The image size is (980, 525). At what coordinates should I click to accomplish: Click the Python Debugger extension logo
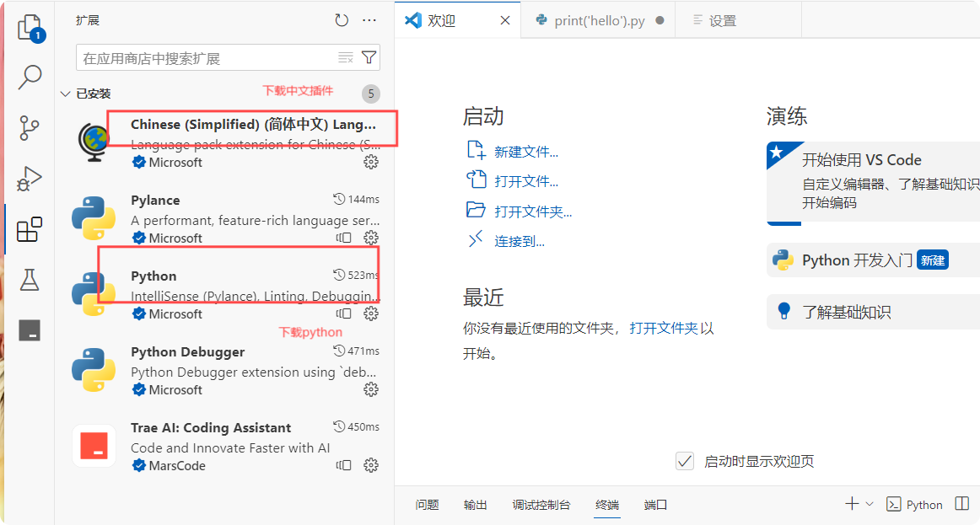point(94,370)
